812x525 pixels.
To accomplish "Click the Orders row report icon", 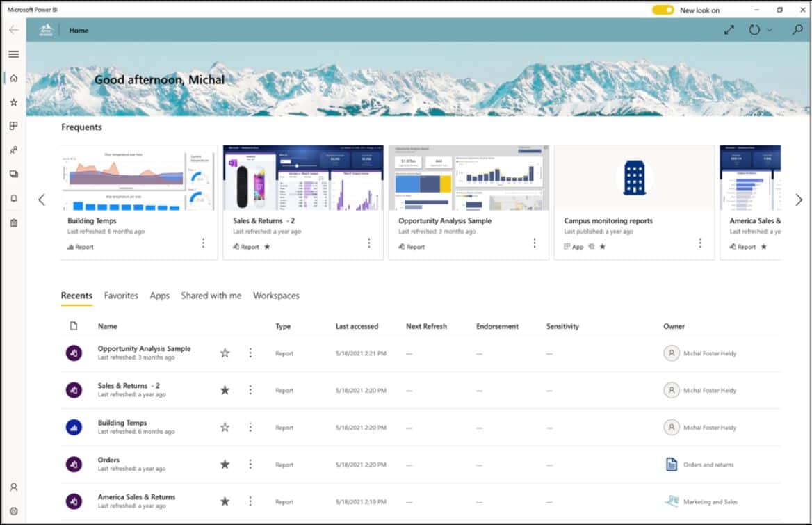I will pyautogui.click(x=74, y=465).
